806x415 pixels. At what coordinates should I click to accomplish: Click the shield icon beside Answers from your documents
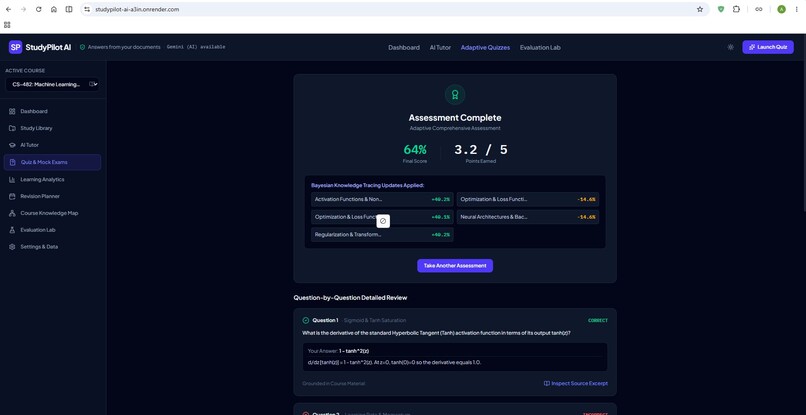click(82, 47)
